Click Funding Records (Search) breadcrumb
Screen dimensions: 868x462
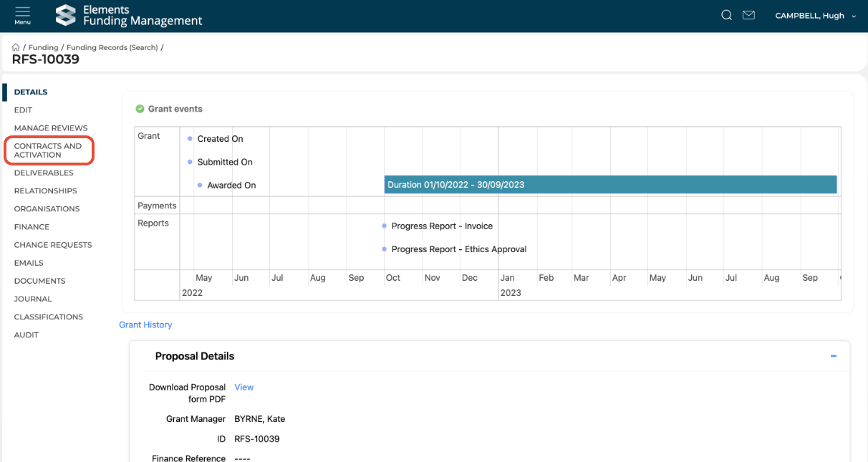click(x=112, y=47)
